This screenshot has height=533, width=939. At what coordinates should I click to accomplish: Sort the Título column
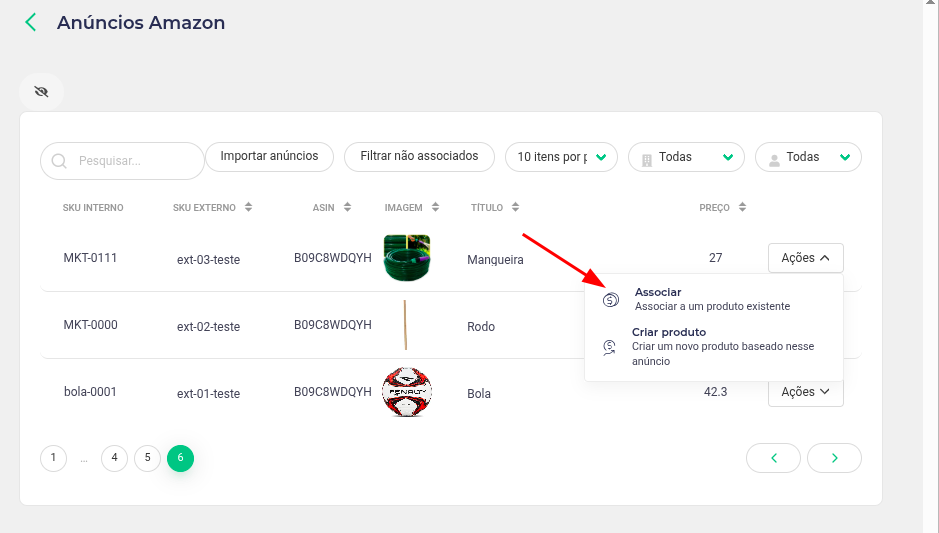click(516, 207)
